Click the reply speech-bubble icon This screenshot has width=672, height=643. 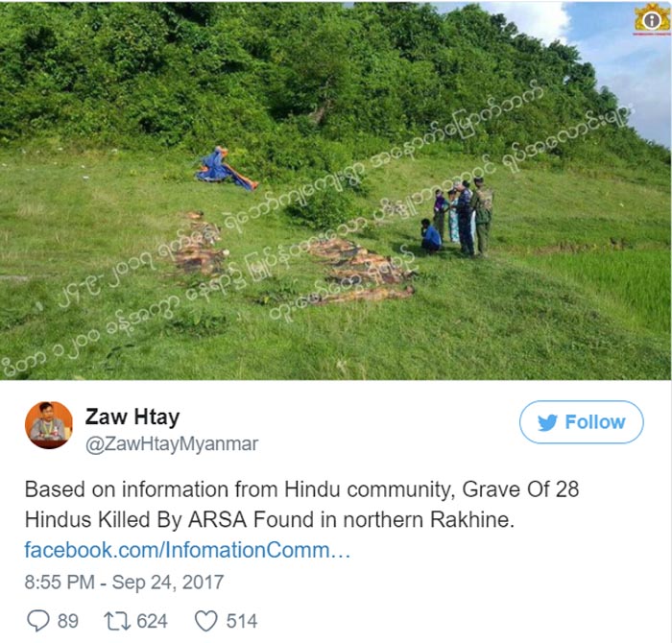38,621
